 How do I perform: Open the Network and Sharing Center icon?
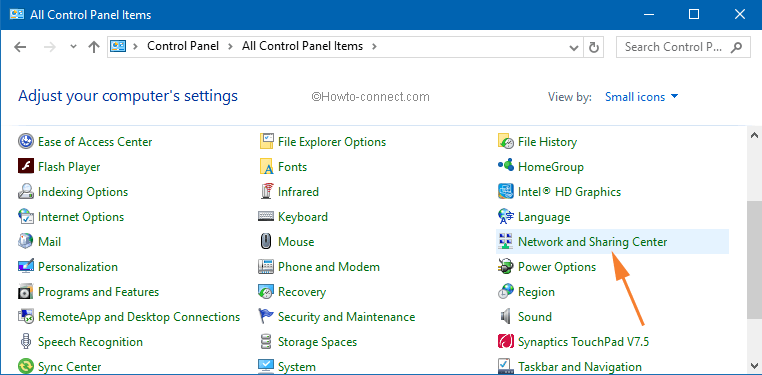tap(506, 241)
